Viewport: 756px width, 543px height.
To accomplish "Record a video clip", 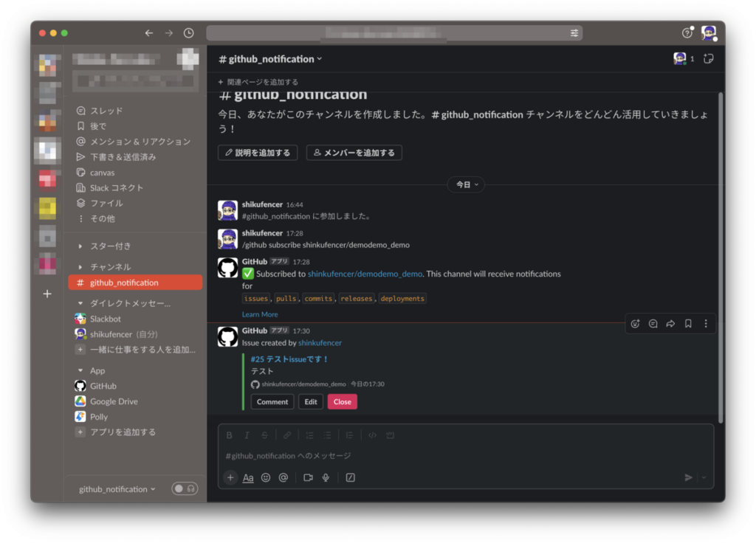I will tap(308, 477).
